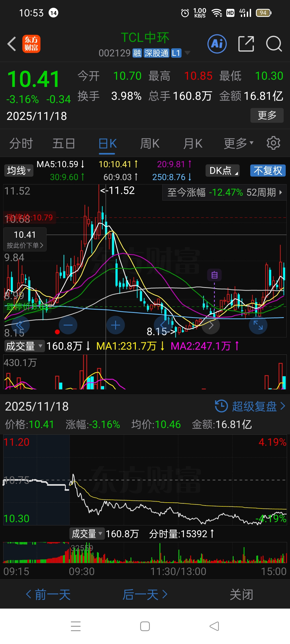Open 超级复盘 clock icon
The height and width of the screenshot is (644, 290).
(221, 406)
